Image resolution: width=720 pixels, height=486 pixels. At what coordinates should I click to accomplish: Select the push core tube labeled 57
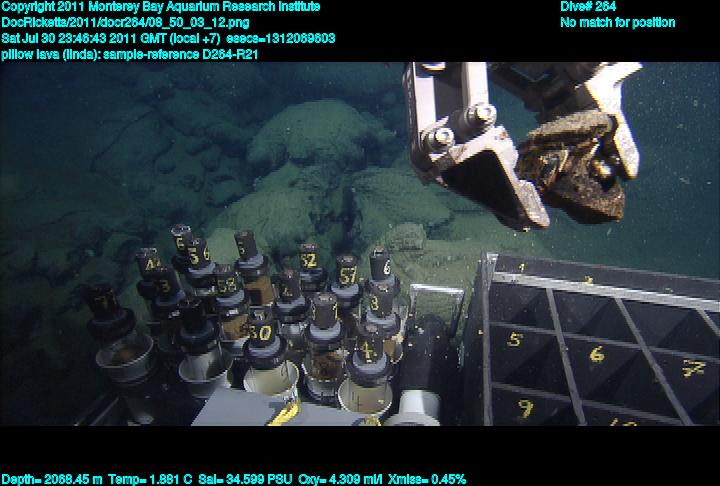pyautogui.click(x=347, y=274)
